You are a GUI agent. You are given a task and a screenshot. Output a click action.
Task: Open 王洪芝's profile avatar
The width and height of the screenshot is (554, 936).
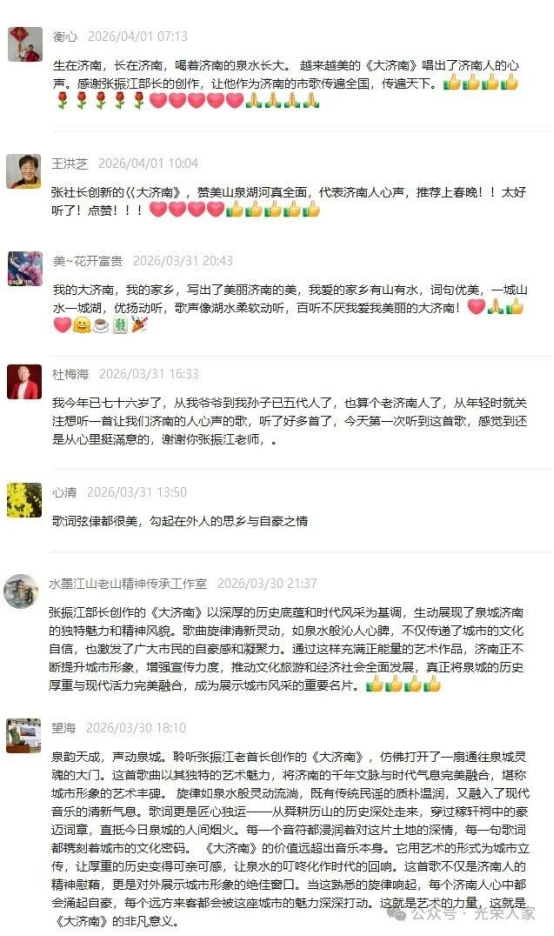click(x=24, y=171)
